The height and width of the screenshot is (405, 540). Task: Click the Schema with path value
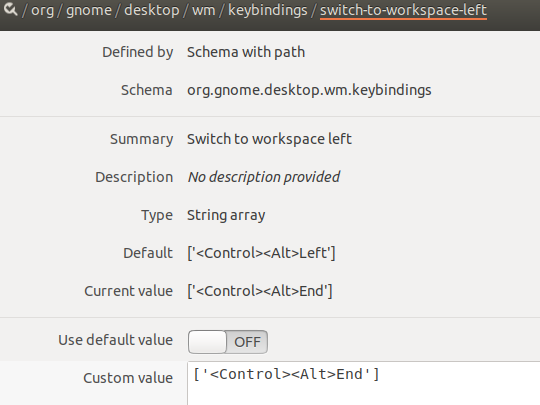(246, 52)
